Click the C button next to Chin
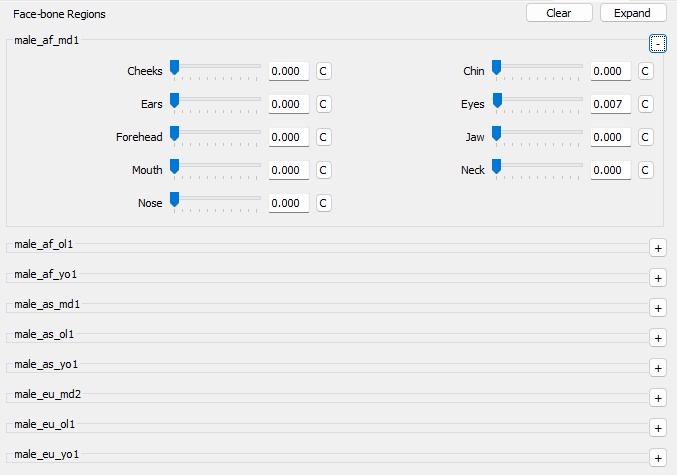This screenshot has width=677, height=475. click(x=645, y=71)
